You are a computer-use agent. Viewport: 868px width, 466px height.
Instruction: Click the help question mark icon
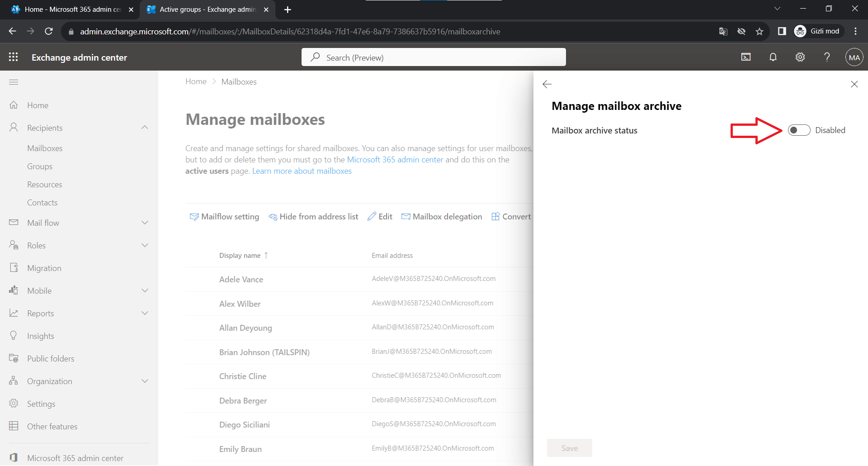coord(827,57)
